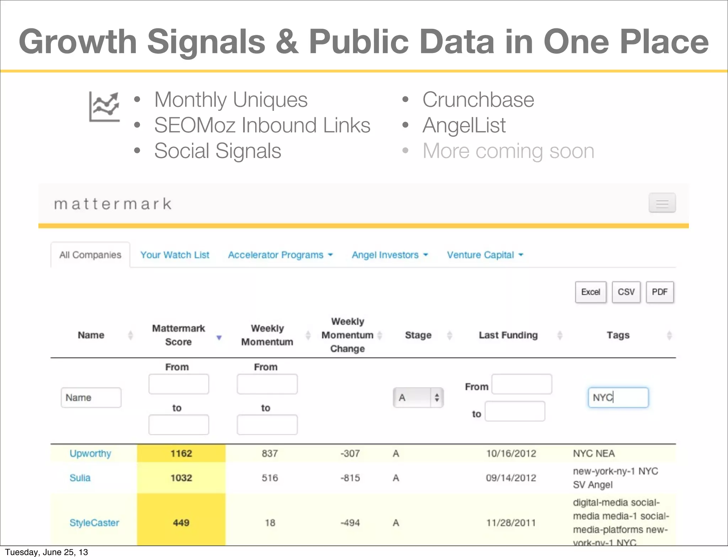Screen dimensions: 728x560
Task: Click the Name filter input field
Action: tap(91, 397)
